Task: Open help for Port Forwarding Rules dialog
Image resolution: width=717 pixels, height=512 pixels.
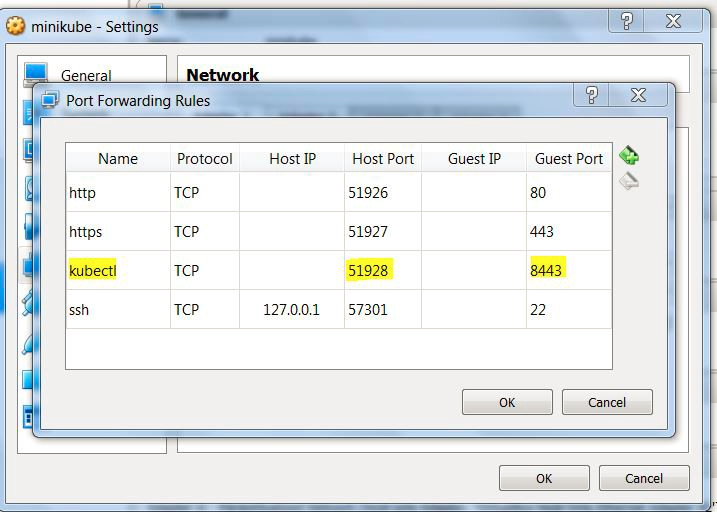Action: [591, 95]
